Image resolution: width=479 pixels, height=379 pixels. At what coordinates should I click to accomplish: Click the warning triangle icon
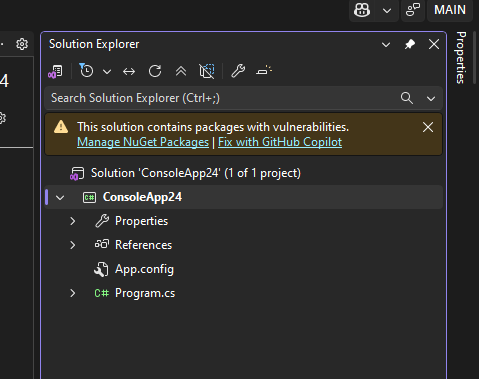tap(61, 127)
